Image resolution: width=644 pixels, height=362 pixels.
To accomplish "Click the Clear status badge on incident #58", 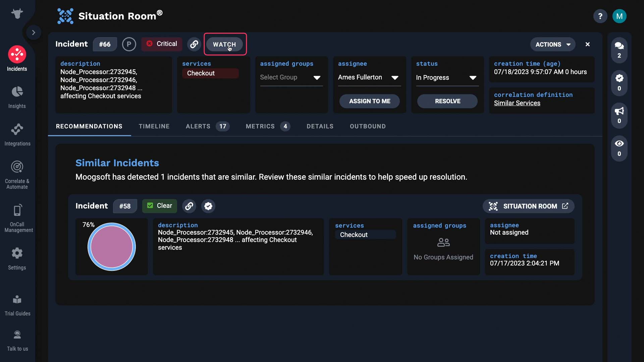I will (160, 206).
